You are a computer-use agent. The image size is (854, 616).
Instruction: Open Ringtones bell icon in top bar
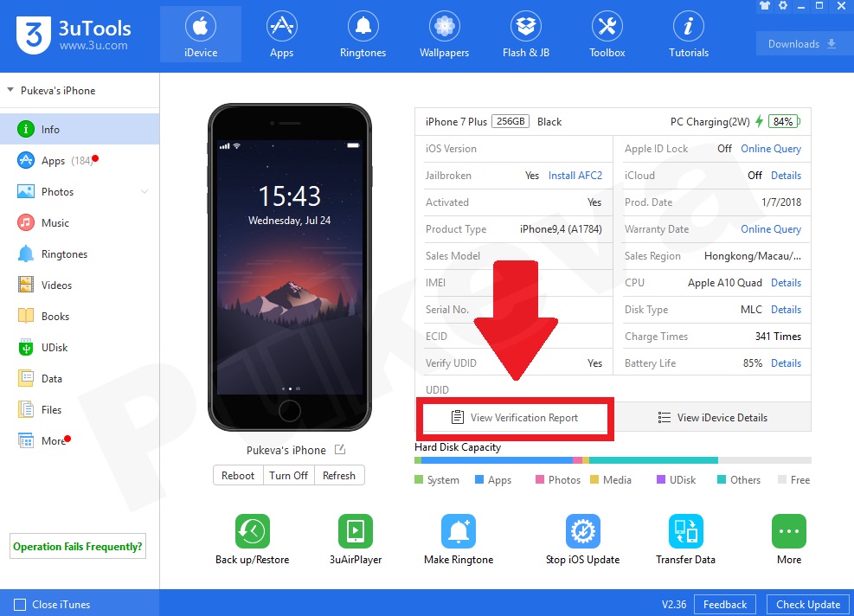(x=363, y=26)
